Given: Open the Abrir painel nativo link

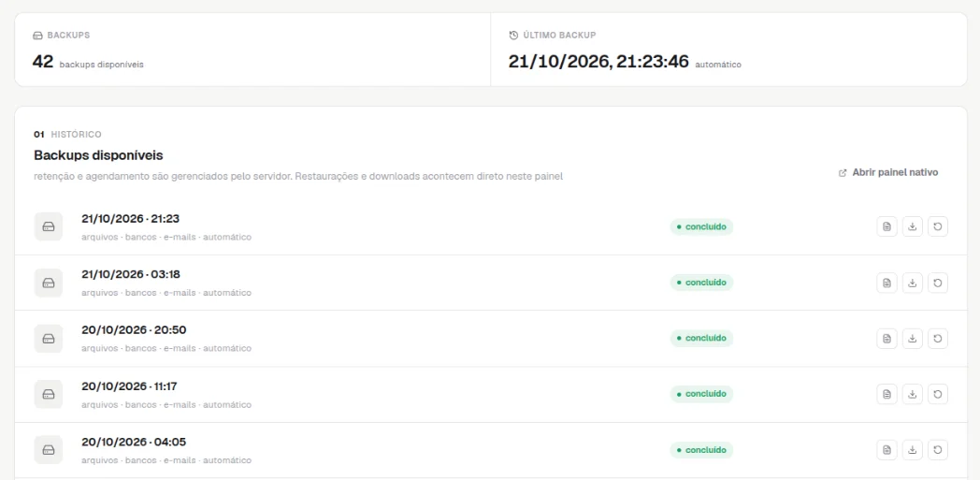Looking at the screenshot, I should point(888,172).
